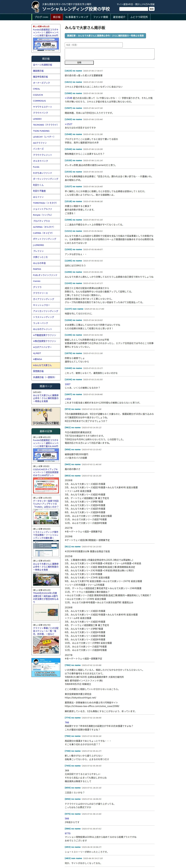Open ソーシャルレンディング投資の学校 site title
Image resolution: width=186 pixels, height=868 pixels.
pyautogui.click(x=76, y=9)
